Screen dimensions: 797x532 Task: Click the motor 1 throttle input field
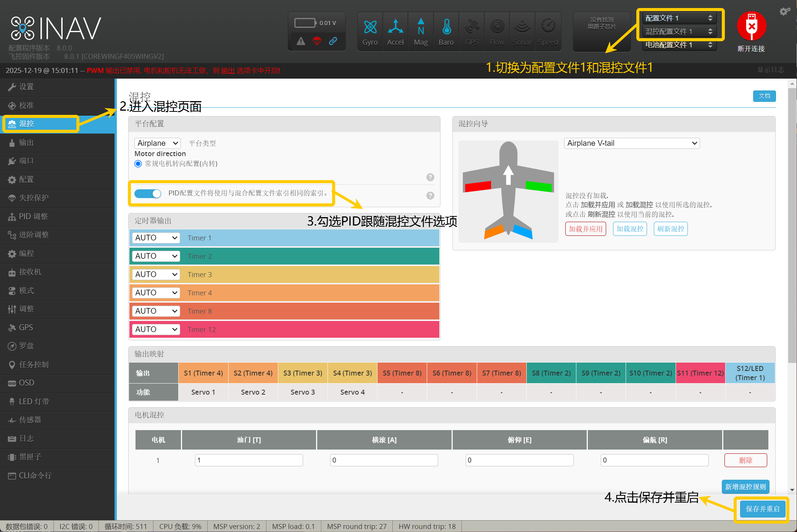coord(249,460)
